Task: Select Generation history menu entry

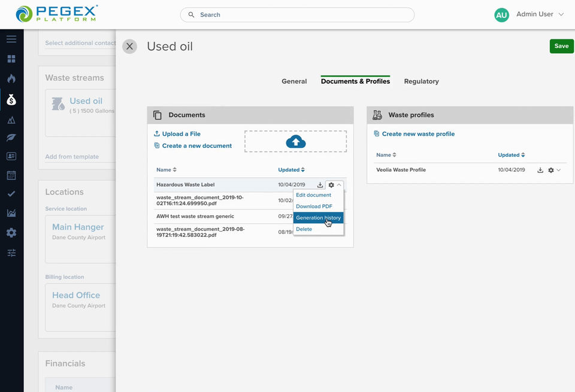Action: (x=318, y=218)
